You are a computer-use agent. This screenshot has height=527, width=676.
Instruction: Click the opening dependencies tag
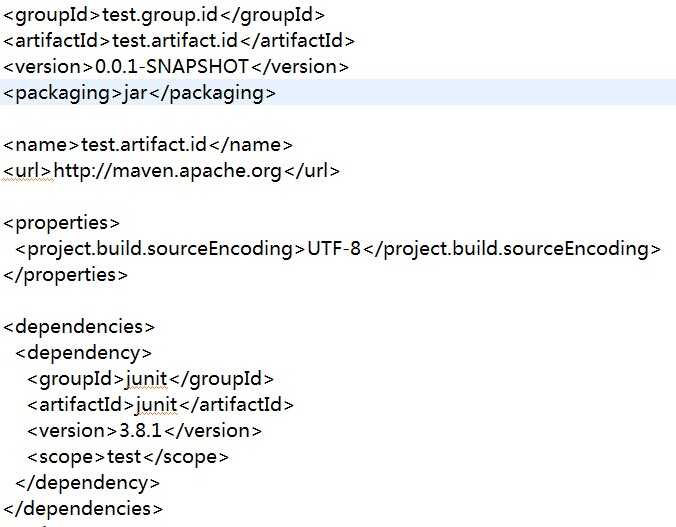pos(78,327)
